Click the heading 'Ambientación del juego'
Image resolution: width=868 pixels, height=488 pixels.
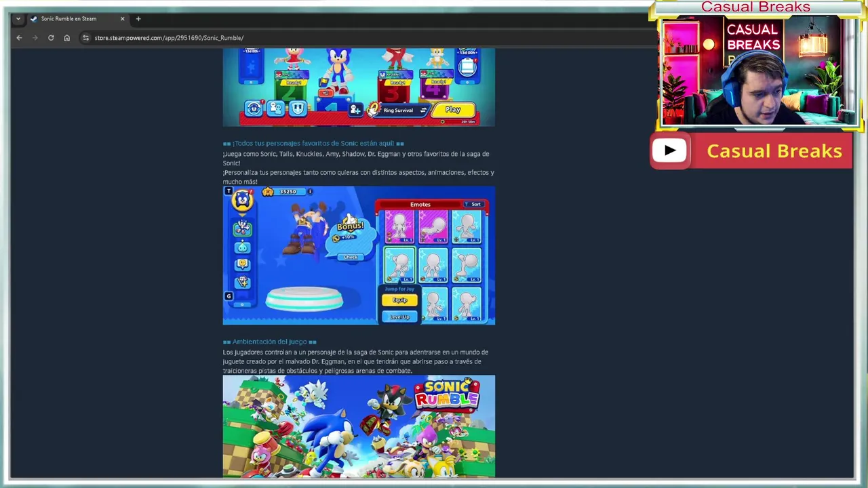coord(270,342)
